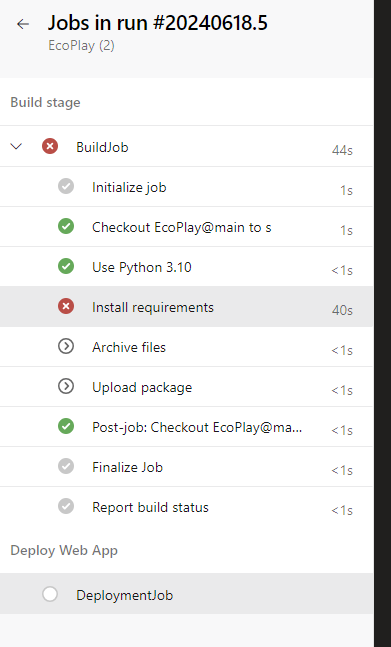Open the Use Python 3.10 step log

(186, 267)
